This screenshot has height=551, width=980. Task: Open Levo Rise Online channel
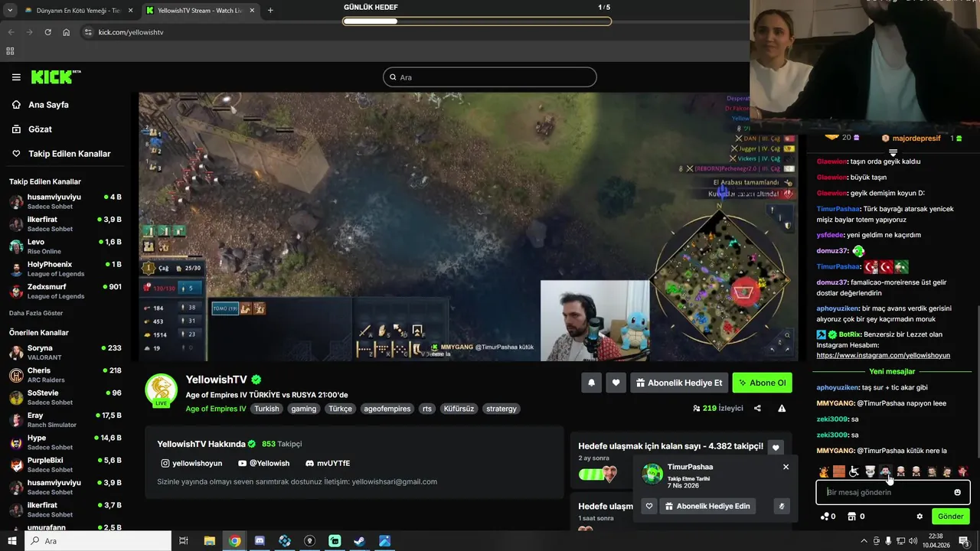(x=64, y=246)
